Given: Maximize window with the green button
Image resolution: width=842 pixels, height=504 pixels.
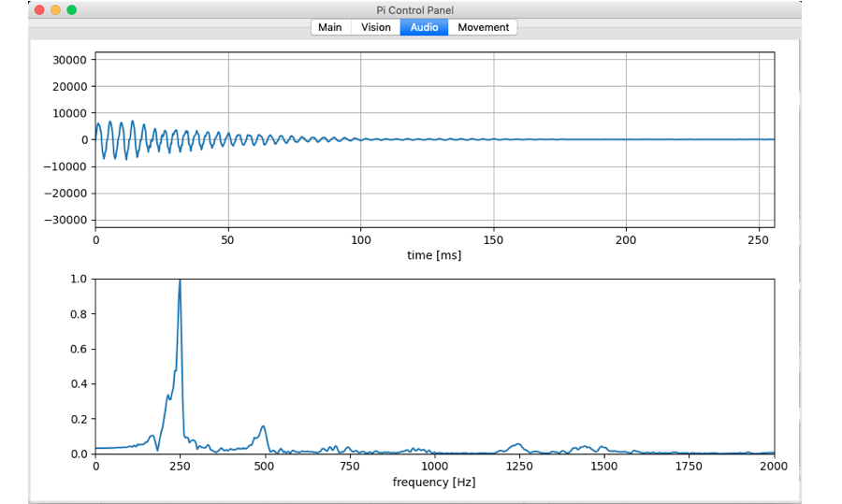Looking at the screenshot, I should pos(71,9).
